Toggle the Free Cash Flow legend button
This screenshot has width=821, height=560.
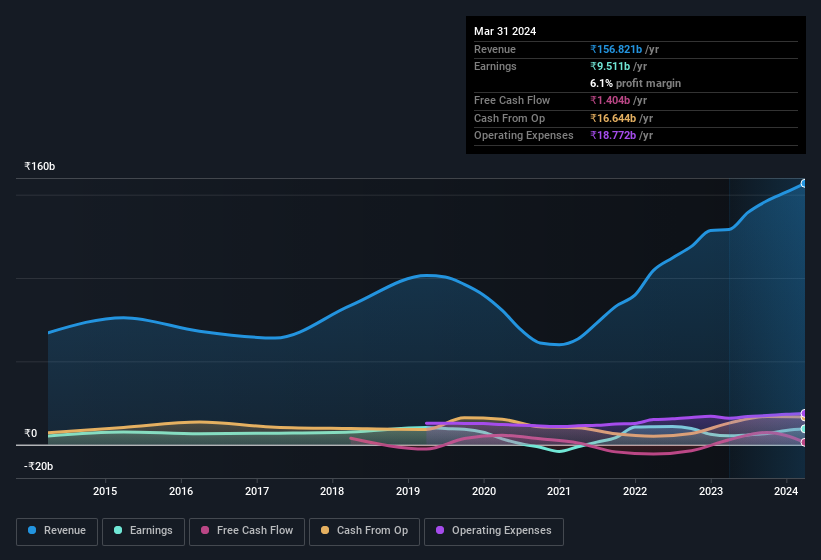[x=247, y=531]
